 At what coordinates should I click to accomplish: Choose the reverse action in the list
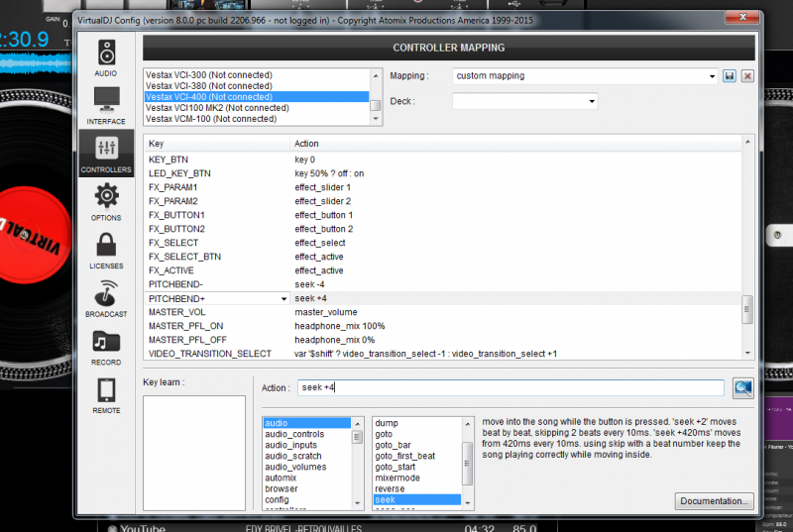point(390,488)
